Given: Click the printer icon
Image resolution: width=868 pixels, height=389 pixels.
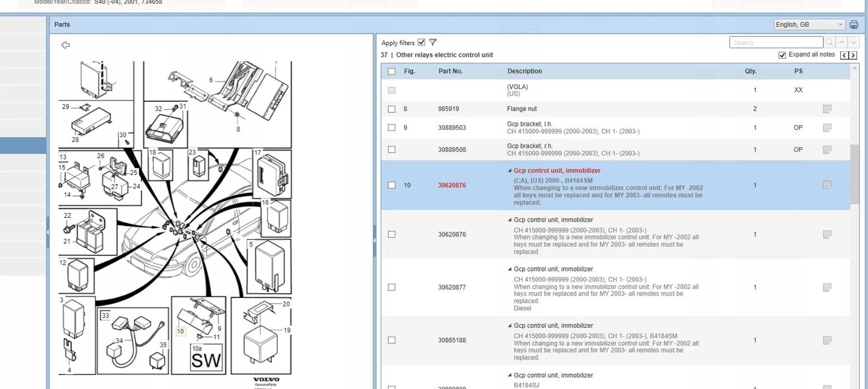Looking at the screenshot, I should point(854,25).
